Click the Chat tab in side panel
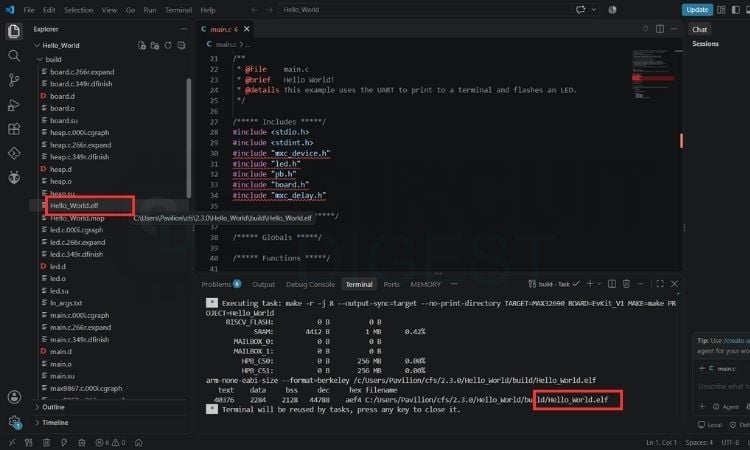This screenshot has height=450, width=750. coord(699,30)
